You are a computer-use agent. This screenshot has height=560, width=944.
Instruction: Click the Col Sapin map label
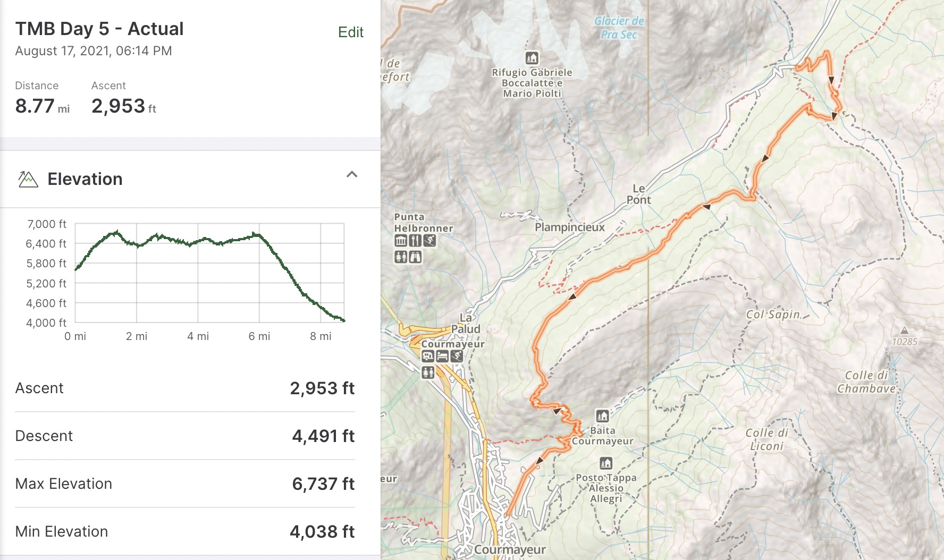coord(773,315)
